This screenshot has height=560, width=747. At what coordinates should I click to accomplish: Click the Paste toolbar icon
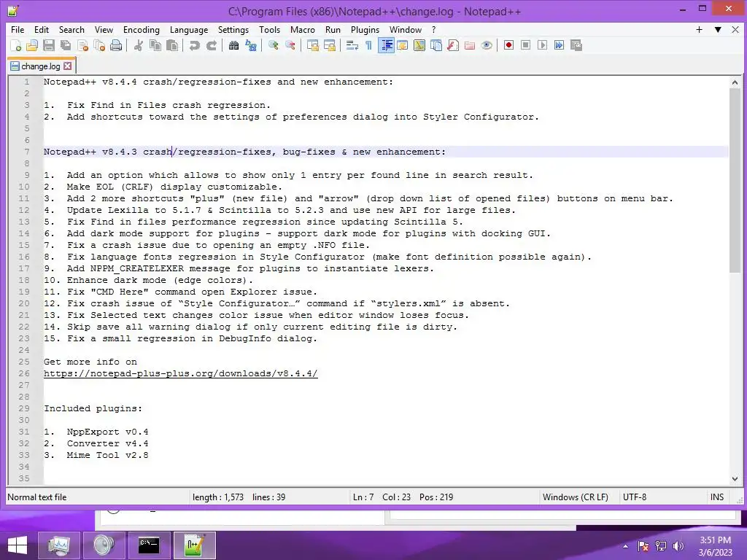pyautogui.click(x=172, y=45)
